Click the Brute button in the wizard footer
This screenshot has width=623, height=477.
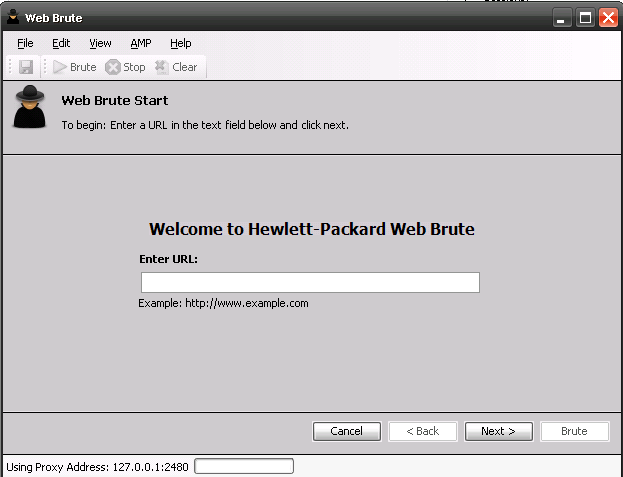(x=575, y=431)
